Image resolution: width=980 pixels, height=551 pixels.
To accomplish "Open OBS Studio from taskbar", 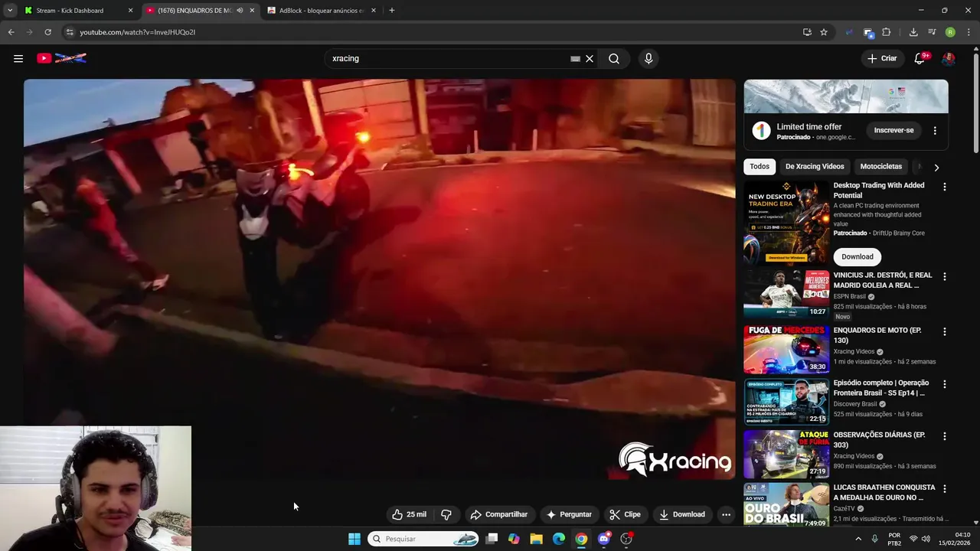I will click(x=626, y=539).
